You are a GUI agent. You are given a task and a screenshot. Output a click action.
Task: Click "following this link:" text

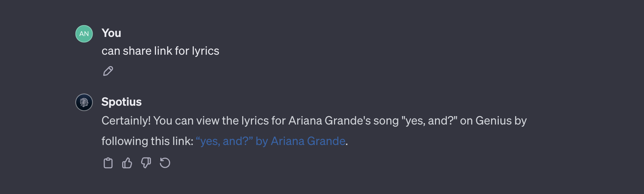(x=147, y=141)
